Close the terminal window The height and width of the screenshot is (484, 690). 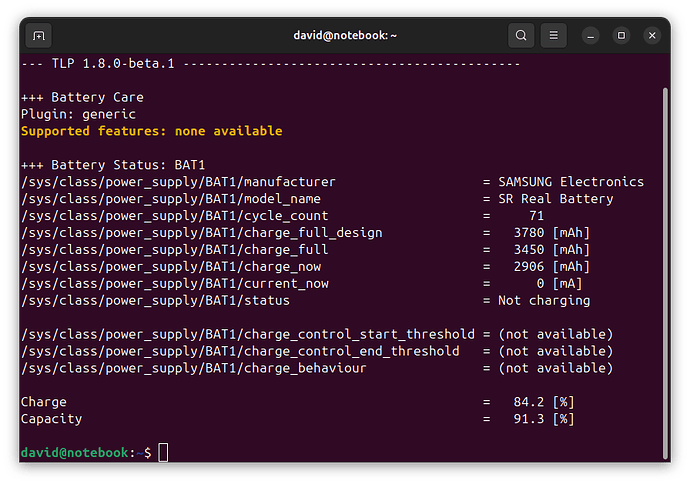click(x=652, y=35)
